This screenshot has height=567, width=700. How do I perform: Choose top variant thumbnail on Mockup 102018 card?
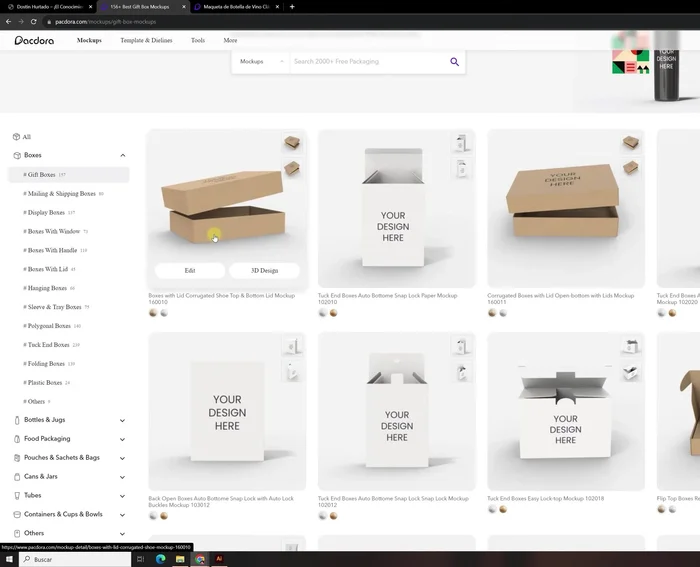click(630, 346)
